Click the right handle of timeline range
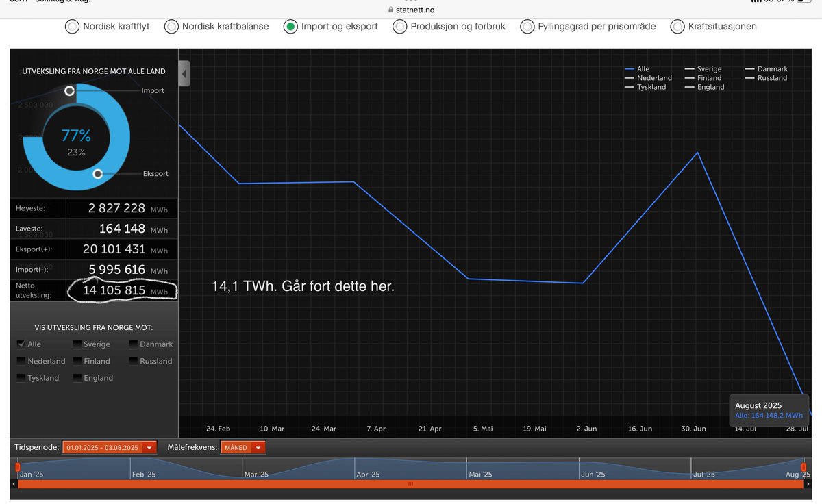The image size is (822, 504). [804, 467]
